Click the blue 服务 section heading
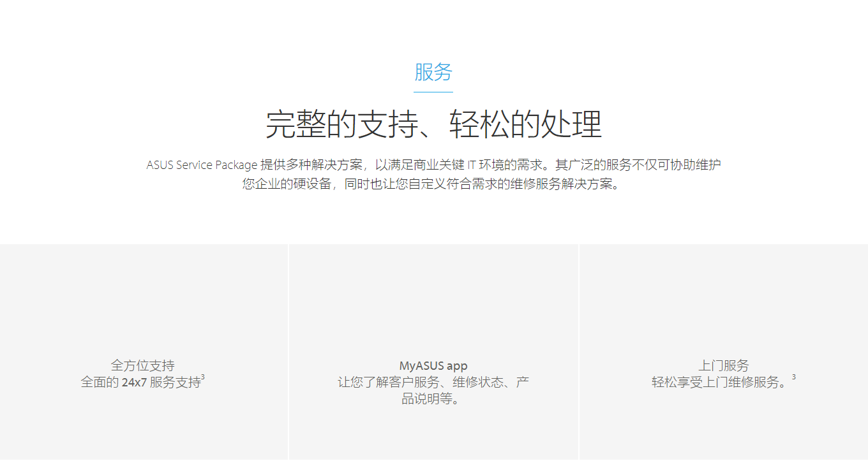Screen dimensions: 868x461 pos(433,72)
